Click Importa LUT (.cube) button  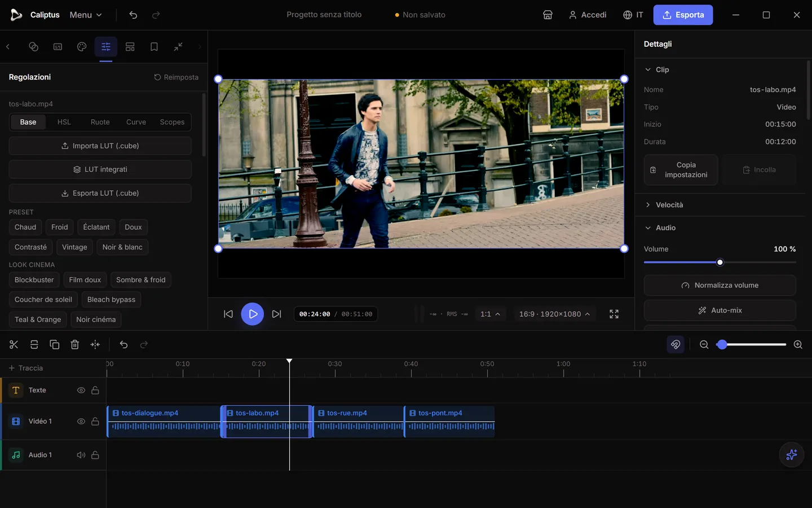click(100, 146)
